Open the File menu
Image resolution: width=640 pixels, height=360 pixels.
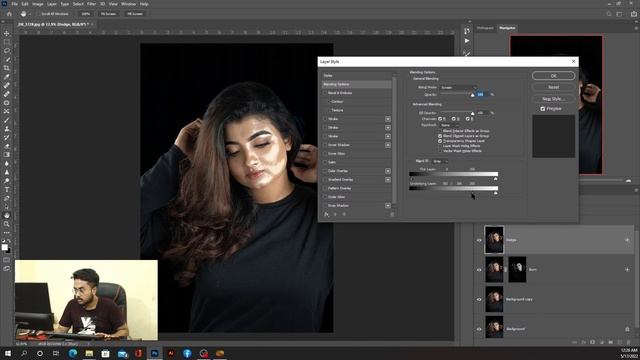14,4
